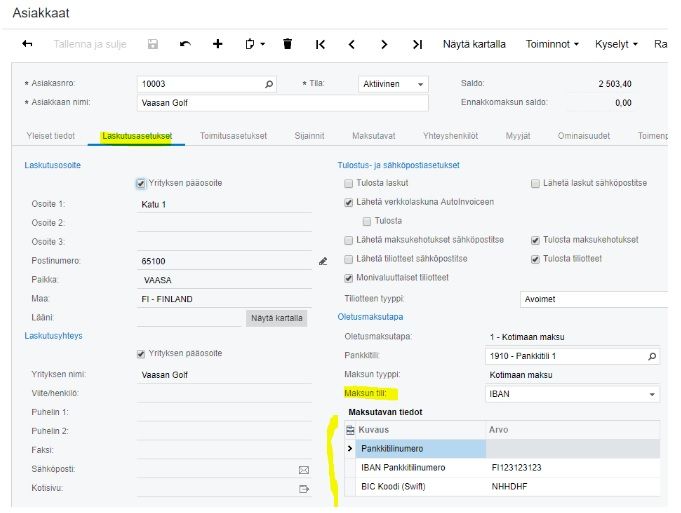The image size is (681, 513).
Task: Go to the previous record arrow
Action: 352,44
